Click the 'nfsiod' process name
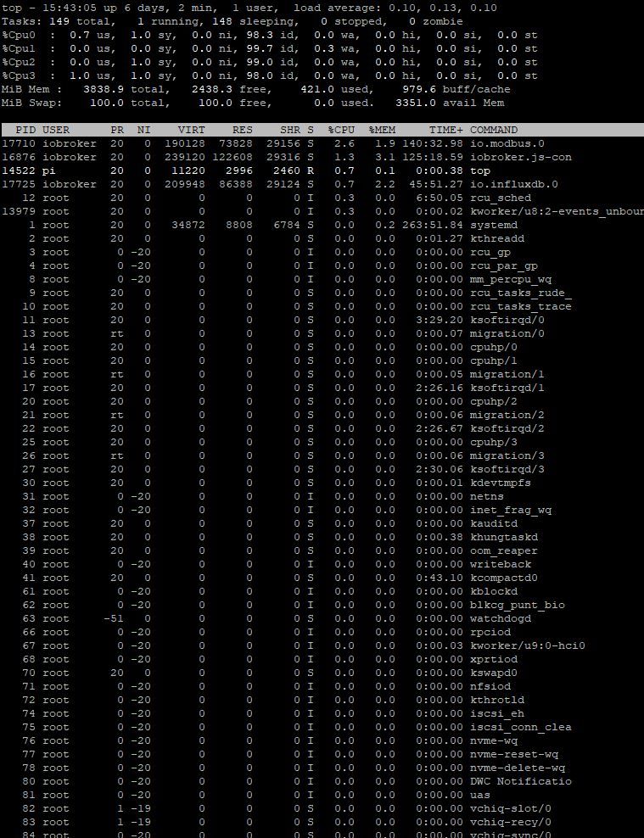 click(x=490, y=686)
